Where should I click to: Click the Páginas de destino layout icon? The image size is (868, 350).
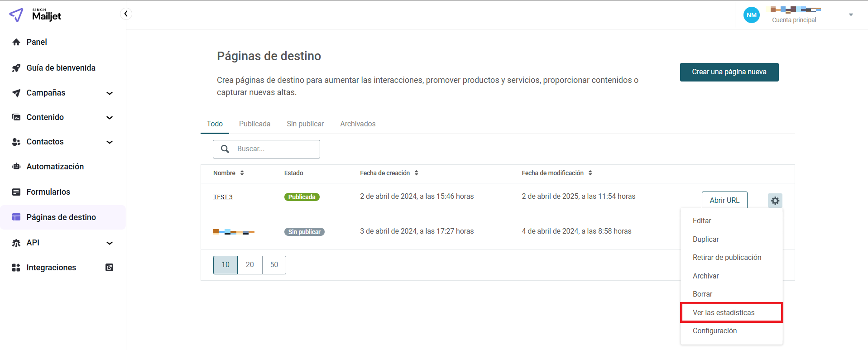16,217
